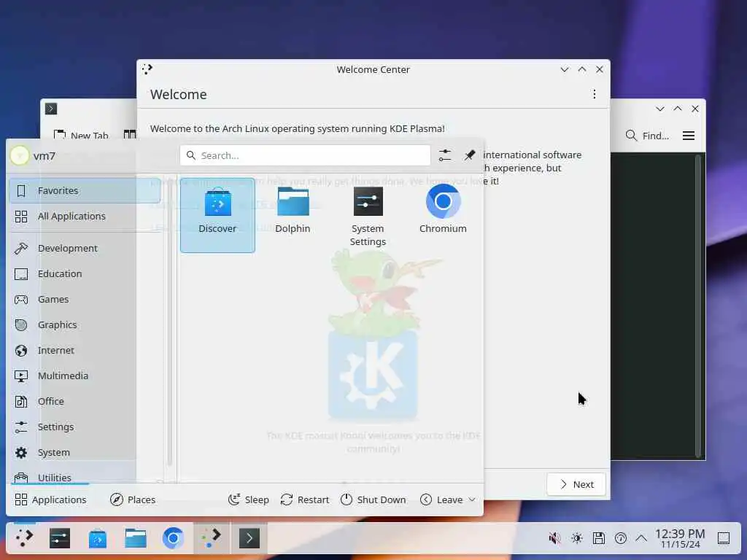Open the Graphics category
This screenshot has width=747, height=560.
pos(85,324)
